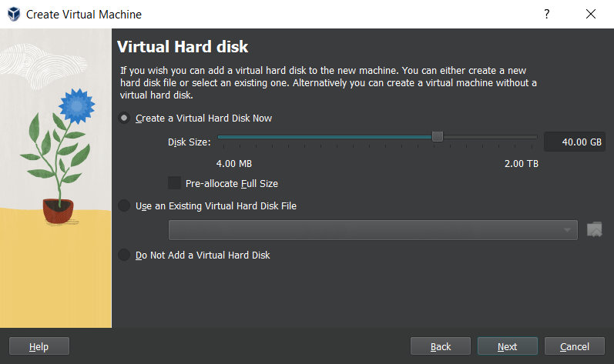Select Use an Existing Virtual Hard Disk File
The height and width of the screenshot is (364, 614).
[125, 205]
